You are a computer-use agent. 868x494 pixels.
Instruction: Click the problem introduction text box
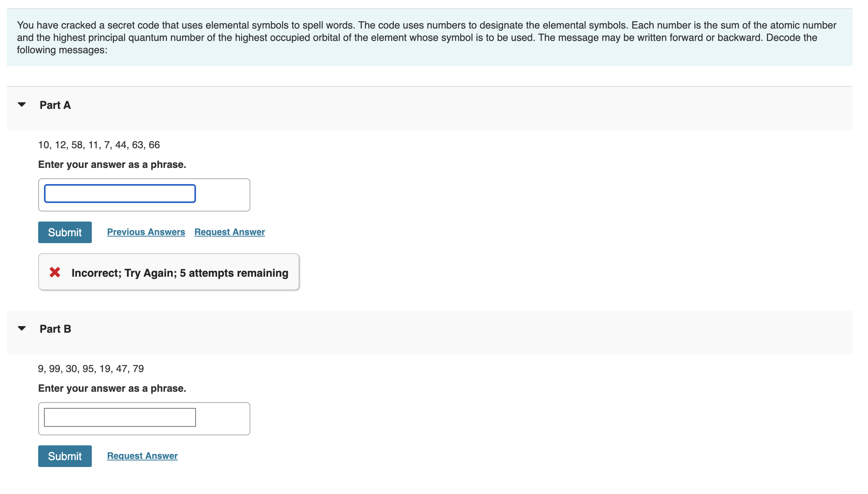pyautogui.click(x=429, y=37)
